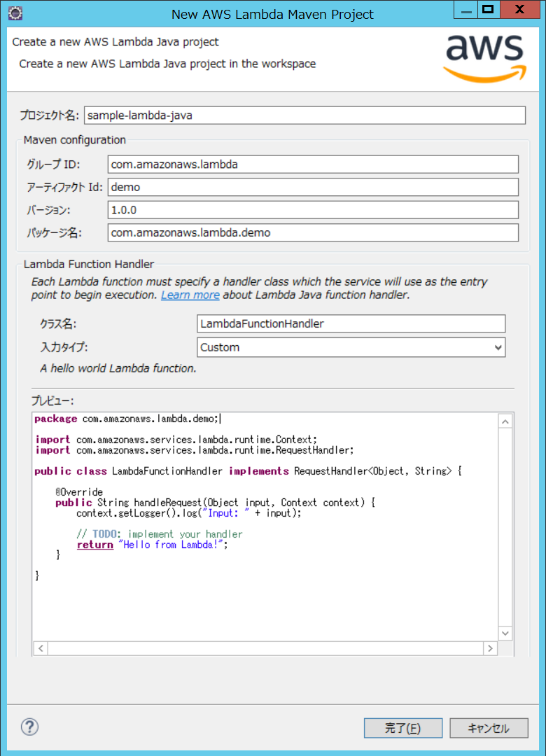The width and height of the screenshot is (546, 756).
Task: Maximize the dialog window
Action: [x=489, y=10]
